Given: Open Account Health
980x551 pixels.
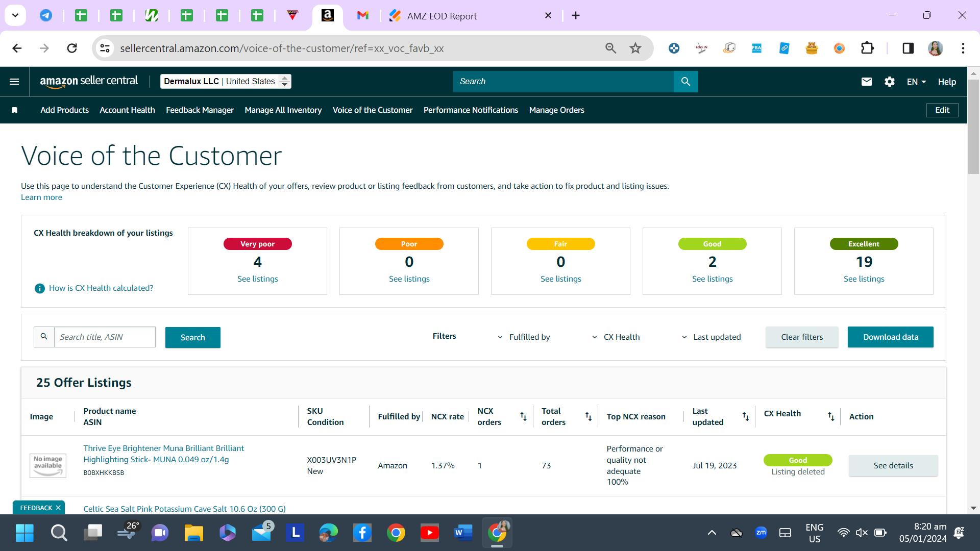Looking at the screenshot, I should pos(127,110).
